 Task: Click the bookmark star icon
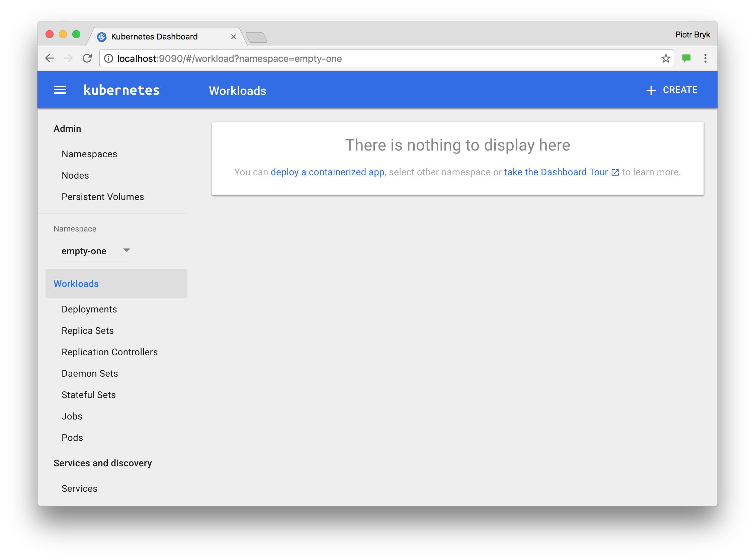(x=666, y=58)
